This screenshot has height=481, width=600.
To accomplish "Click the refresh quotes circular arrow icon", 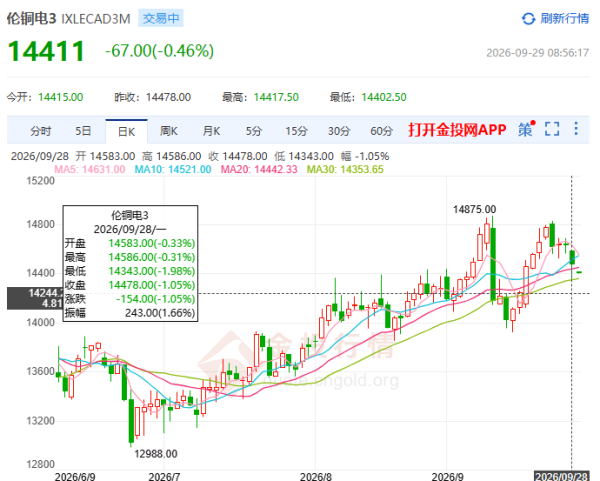I will click(x=528, y=18).
